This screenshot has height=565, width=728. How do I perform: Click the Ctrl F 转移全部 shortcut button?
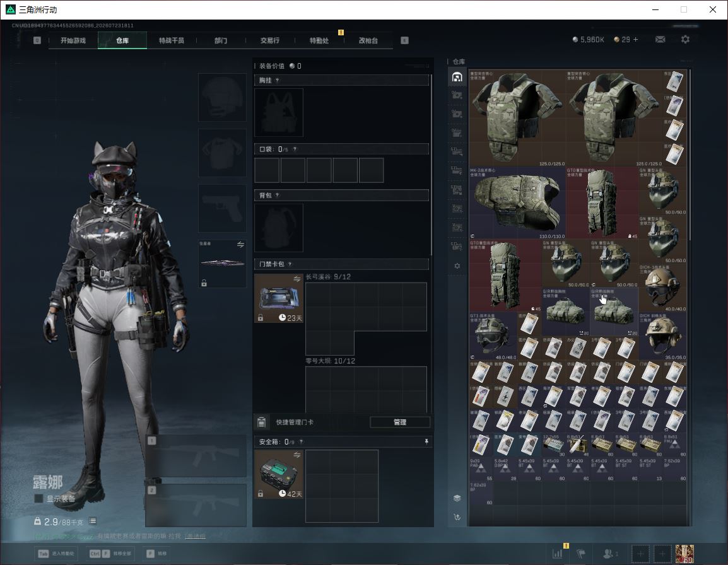point(110,554)
